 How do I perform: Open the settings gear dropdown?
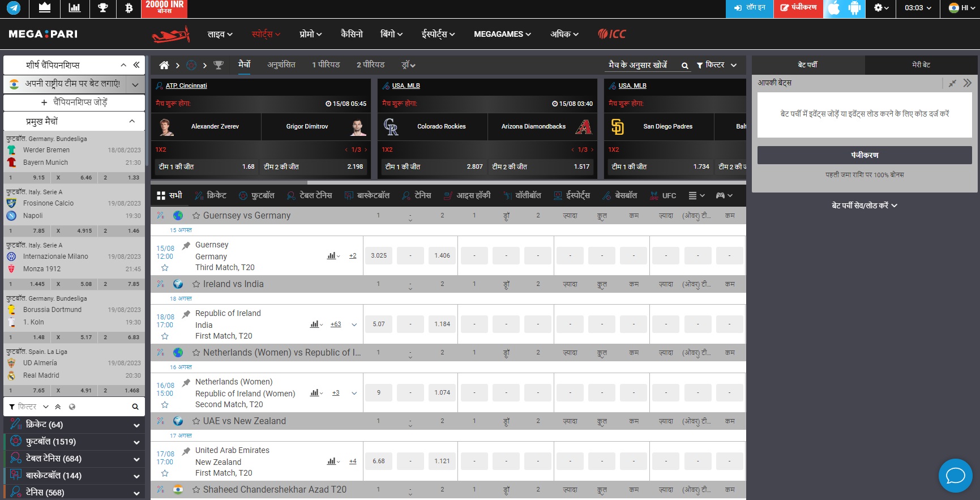[x=881, y=8]
